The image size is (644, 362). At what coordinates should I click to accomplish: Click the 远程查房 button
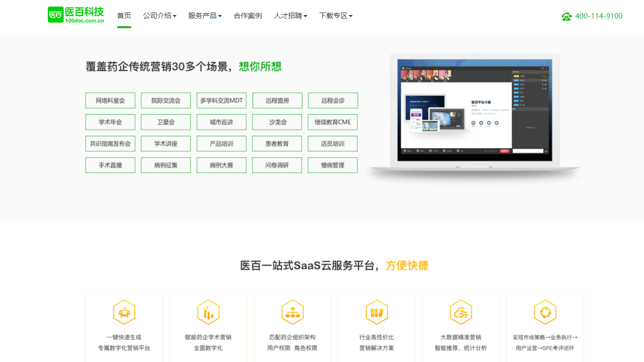277,100
